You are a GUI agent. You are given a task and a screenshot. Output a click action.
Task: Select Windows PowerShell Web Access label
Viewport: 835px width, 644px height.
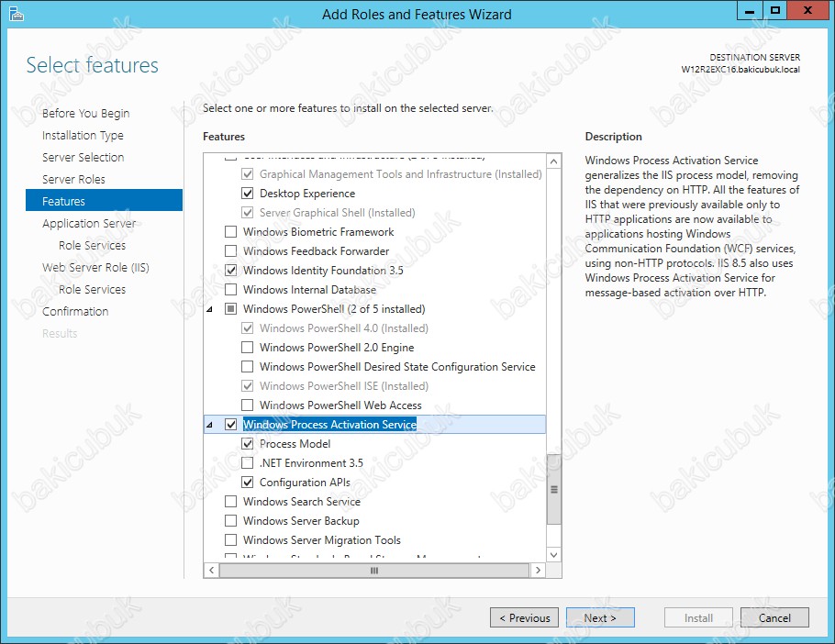click(x=340, y=405)
